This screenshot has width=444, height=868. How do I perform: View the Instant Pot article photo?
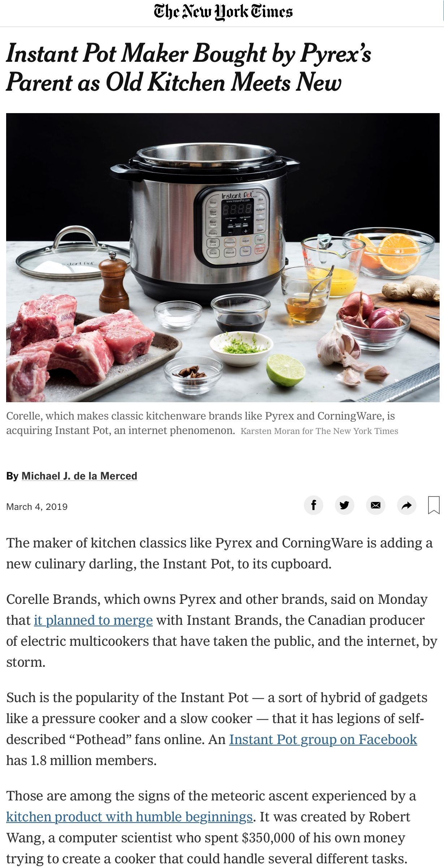pyautogui.click(x=223, y=257)
